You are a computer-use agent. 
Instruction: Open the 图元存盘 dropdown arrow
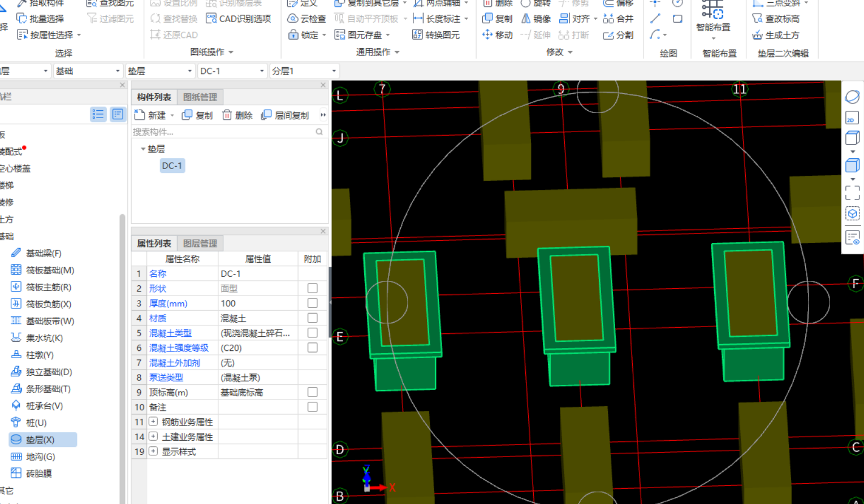pyautogui.click(x=388, y=35)
